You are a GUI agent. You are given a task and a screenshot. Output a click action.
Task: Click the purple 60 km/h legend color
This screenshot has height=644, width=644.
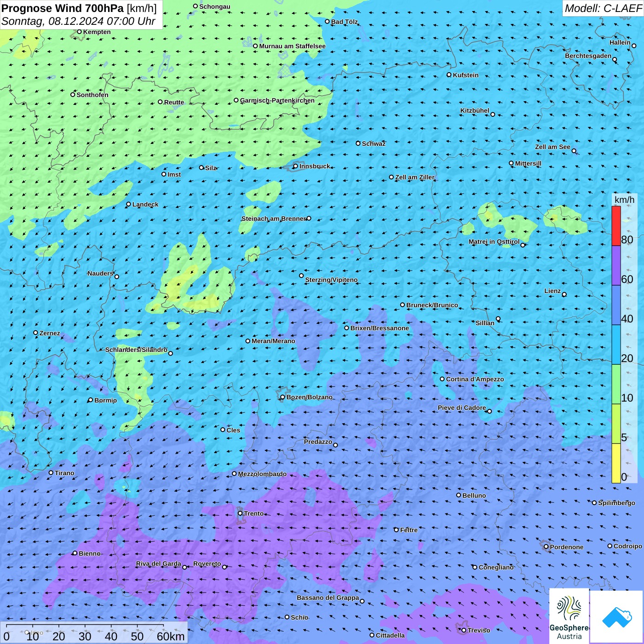click(616, 266)
